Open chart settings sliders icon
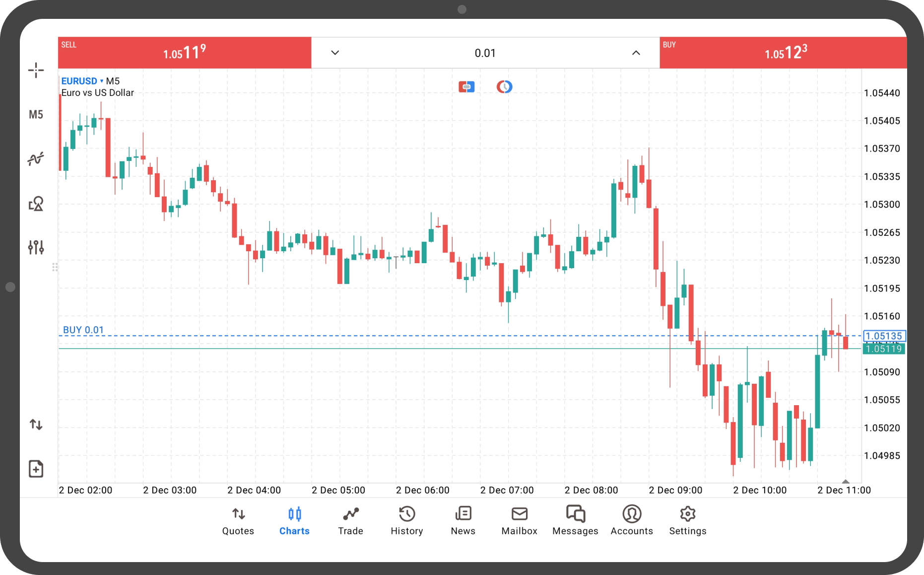The width and height of the screenshot is (924, 575). (36, 247)
